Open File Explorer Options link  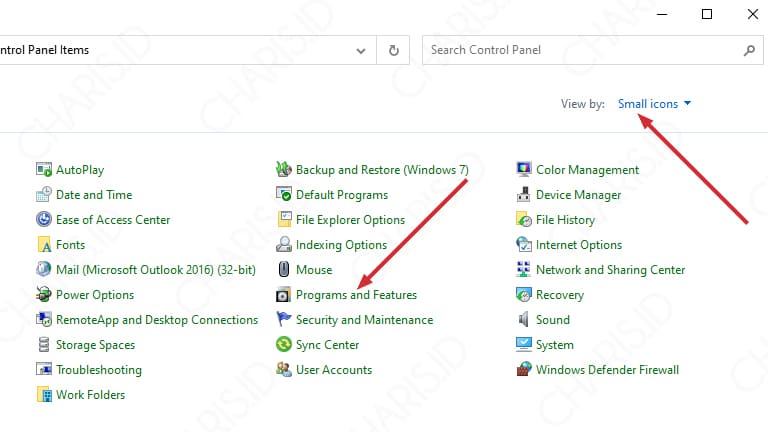click(x=350, y=220)
